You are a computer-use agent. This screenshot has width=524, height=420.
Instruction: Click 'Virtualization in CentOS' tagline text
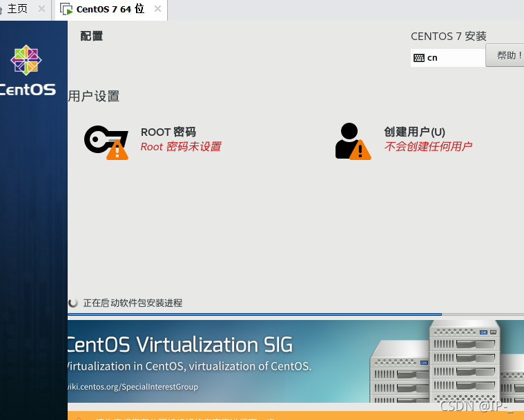click(189, 366)
